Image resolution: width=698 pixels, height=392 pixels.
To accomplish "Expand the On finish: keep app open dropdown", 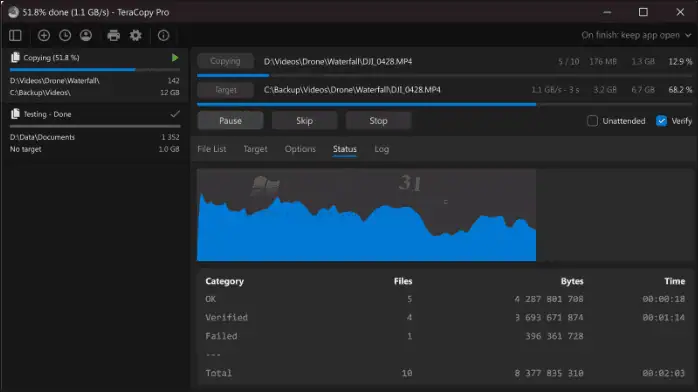I will [636, 35].
